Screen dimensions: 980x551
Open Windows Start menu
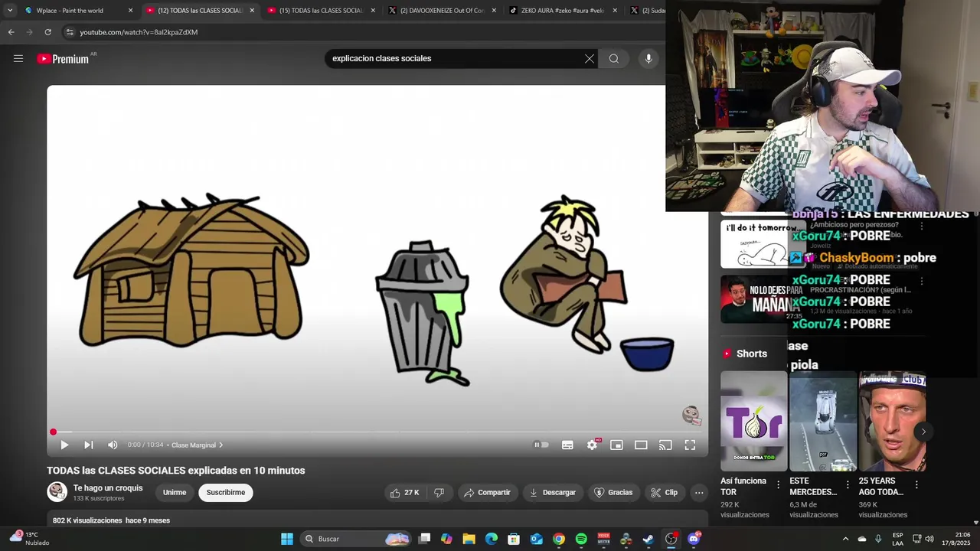[x=287, y=539]
